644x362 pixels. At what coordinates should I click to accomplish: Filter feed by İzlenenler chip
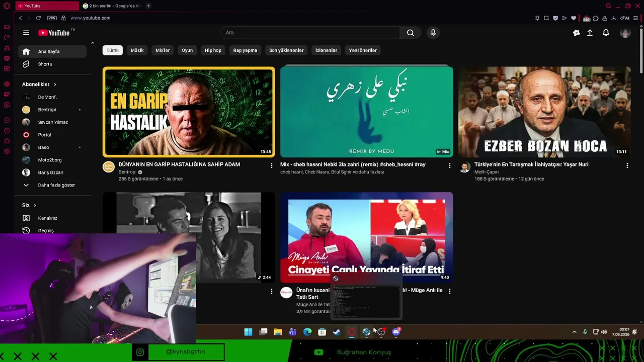click(x=326, y=50)
